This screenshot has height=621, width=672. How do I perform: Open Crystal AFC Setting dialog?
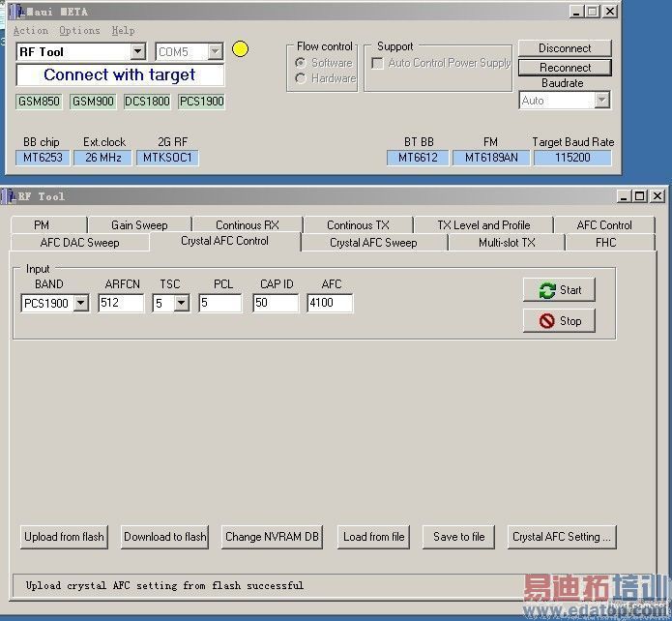[x=562, y=537]
